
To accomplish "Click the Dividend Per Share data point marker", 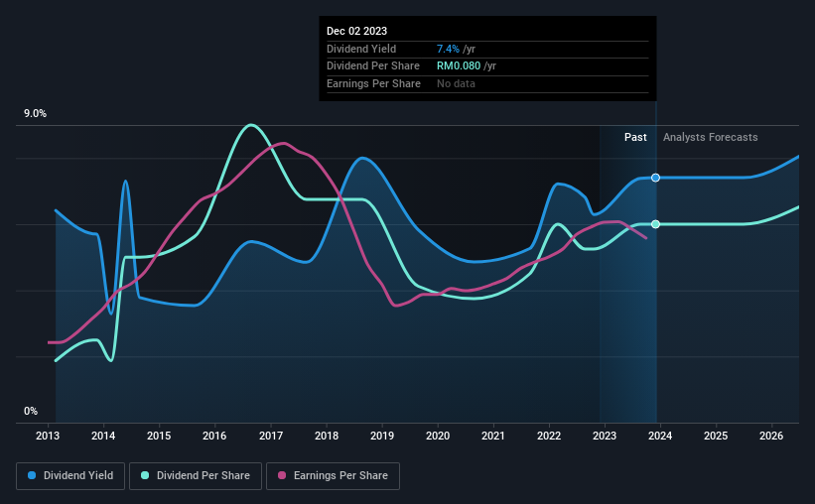I will (x=655, y=224).
